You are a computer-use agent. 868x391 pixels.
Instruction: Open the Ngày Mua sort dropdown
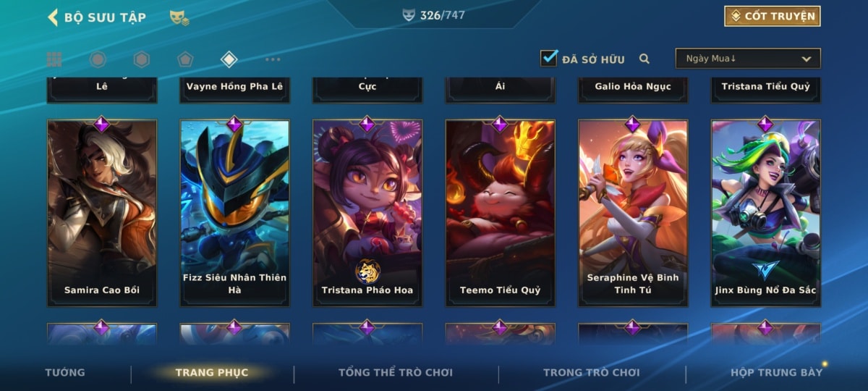(x=748, y=59)
